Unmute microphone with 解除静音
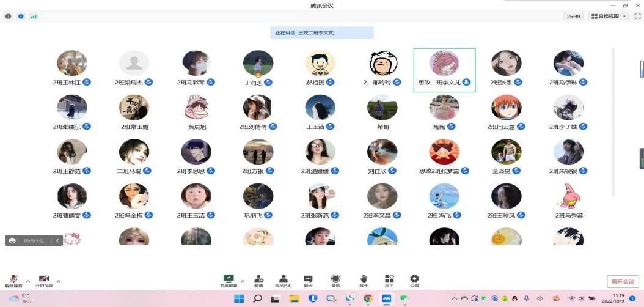This screenshot has height=307, width=644. click(13, 280)
